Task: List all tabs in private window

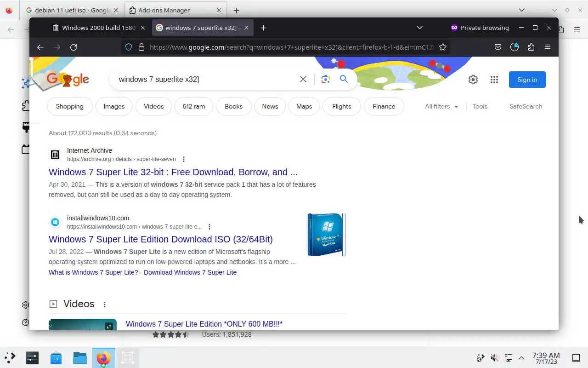Action: click(420, 28)
